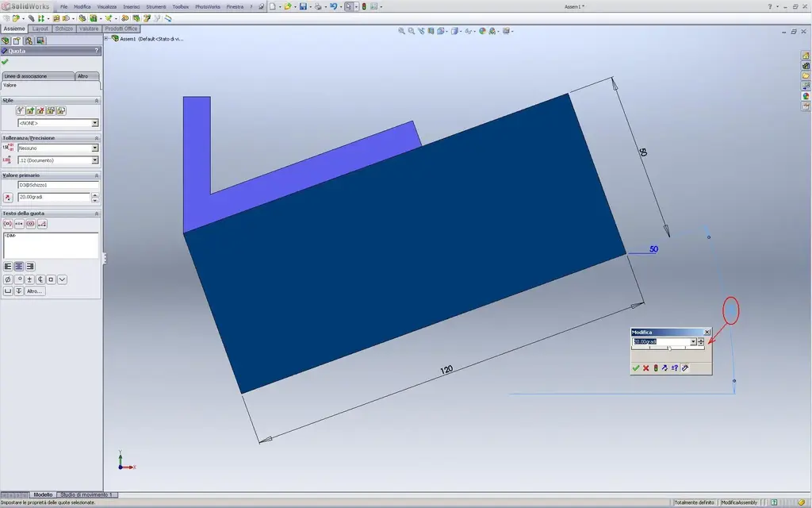Screen dimensions: 812x508
Task: Click the mark dimension icon in Modifica
Action: pos(685,368)
